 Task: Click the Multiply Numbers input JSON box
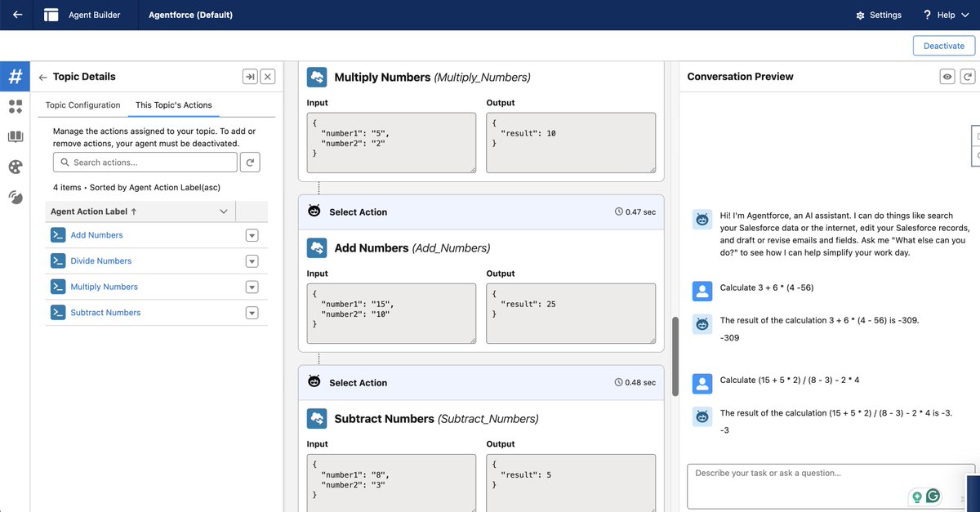(391, 143)
